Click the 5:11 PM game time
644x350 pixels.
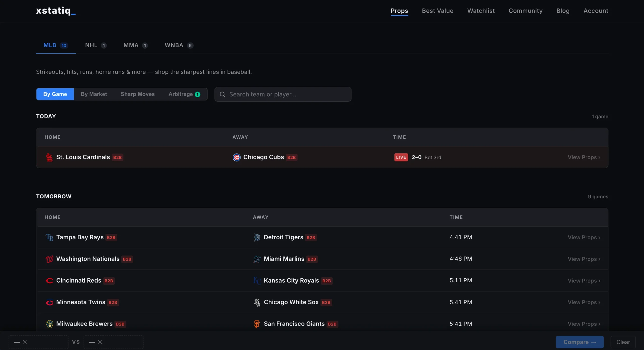pos(461,280)
